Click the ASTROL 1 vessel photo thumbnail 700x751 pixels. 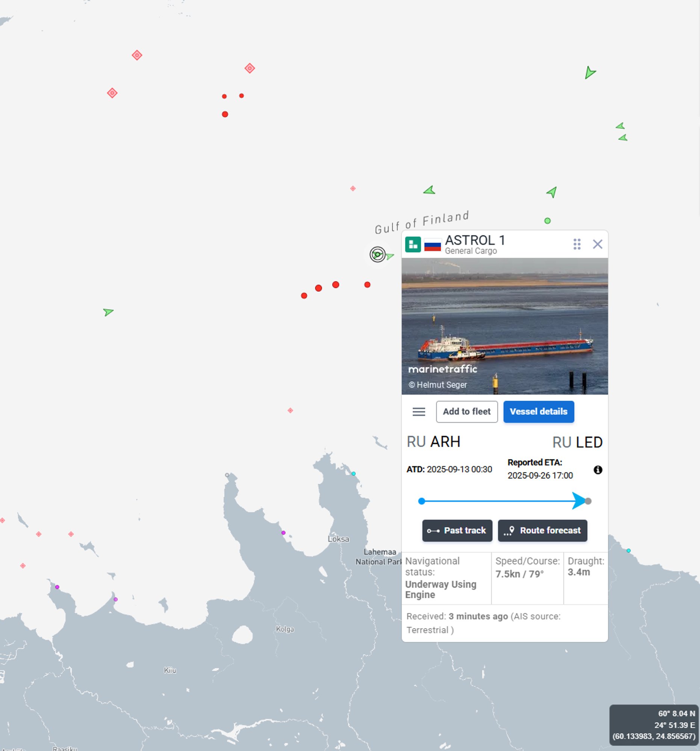point(505,326)
